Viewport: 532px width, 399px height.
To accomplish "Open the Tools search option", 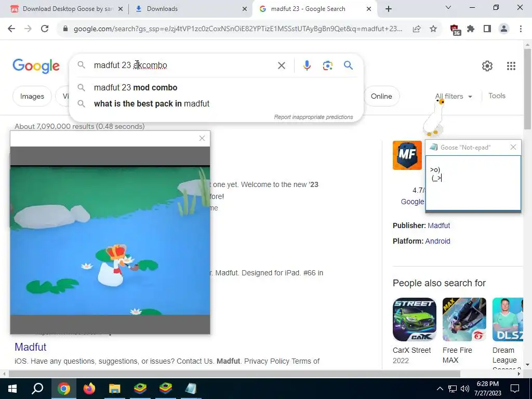I will point(497,96).
